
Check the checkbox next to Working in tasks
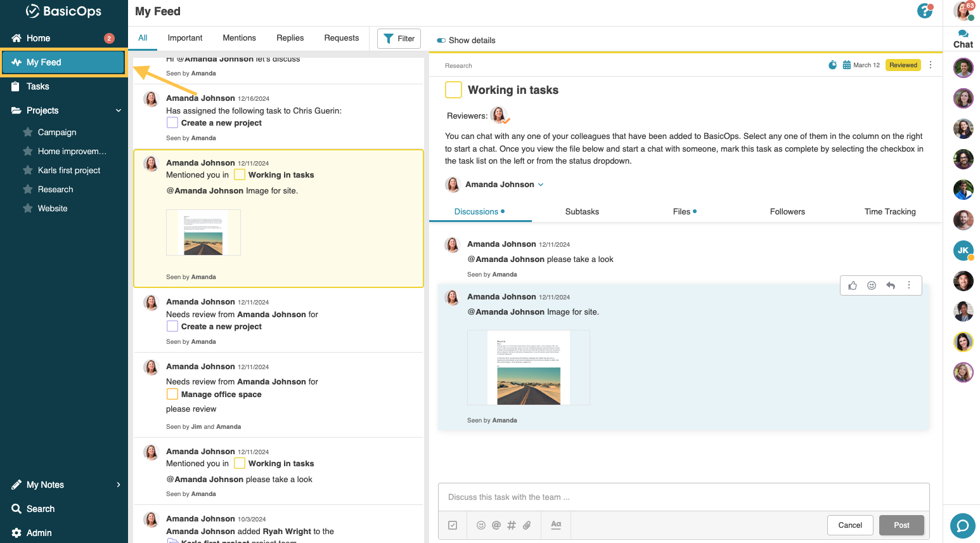pos(453,89)
